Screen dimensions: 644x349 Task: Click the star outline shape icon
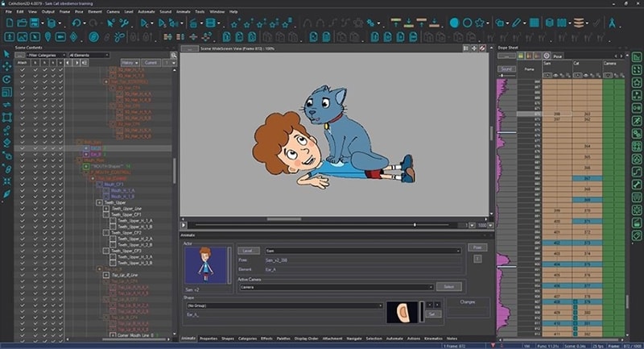click(480, 23)
